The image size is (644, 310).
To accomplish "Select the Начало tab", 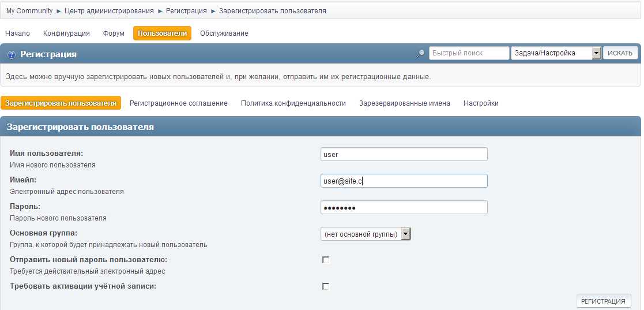I will 17,33.
